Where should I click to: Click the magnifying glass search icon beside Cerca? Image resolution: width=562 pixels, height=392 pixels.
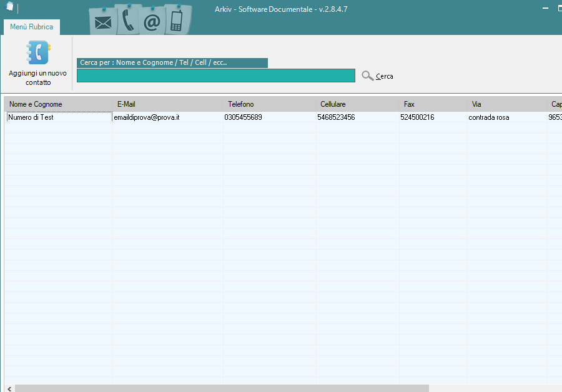(x=367, y=76)
